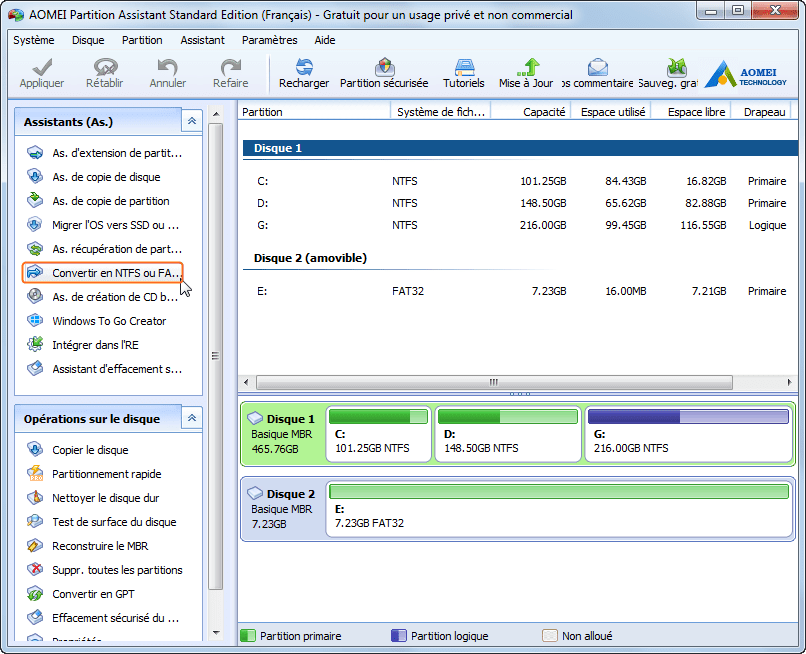Click Mise à Jour update icon
Screen dimensions: 806x654
pyautogui.click(x=527, y=67)
